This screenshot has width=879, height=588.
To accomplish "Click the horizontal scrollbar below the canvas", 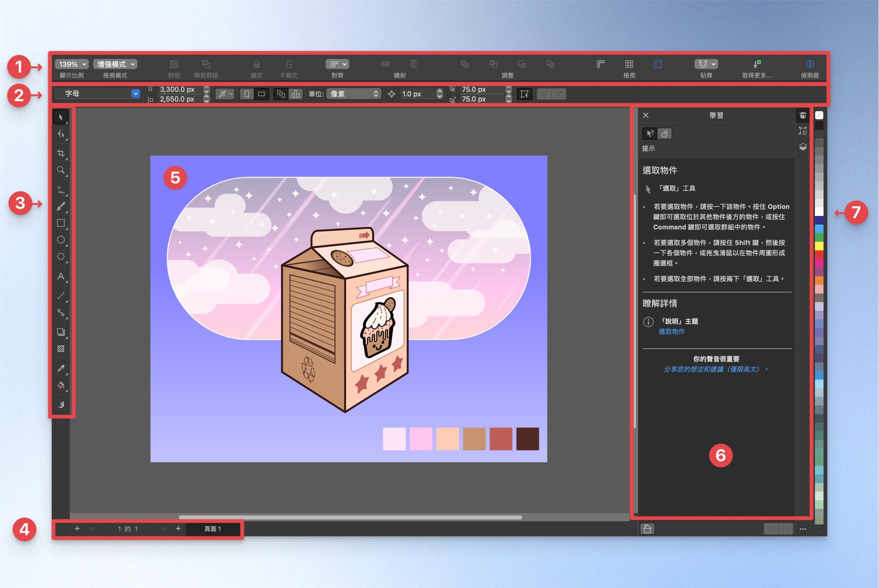I will (x=350, y=518).
